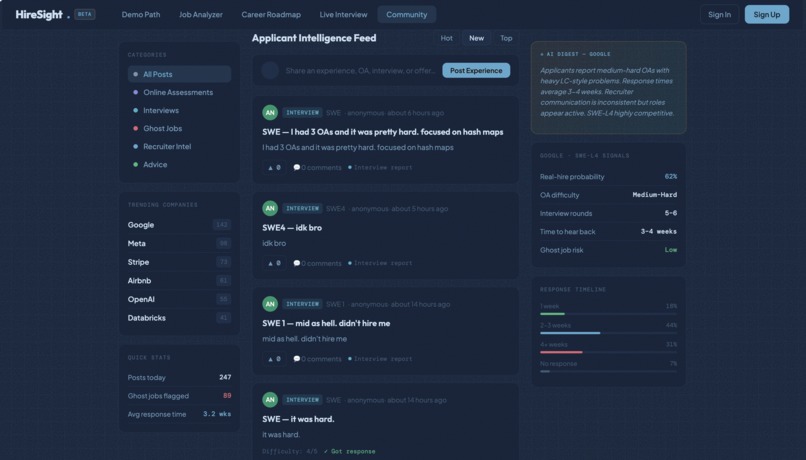Click AN avatar on 'it was hard' post
The height and width of the screenshot is (460, 806).
270,399
